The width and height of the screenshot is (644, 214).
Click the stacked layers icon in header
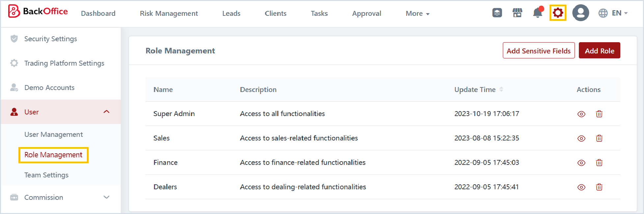tap(497, 13)
